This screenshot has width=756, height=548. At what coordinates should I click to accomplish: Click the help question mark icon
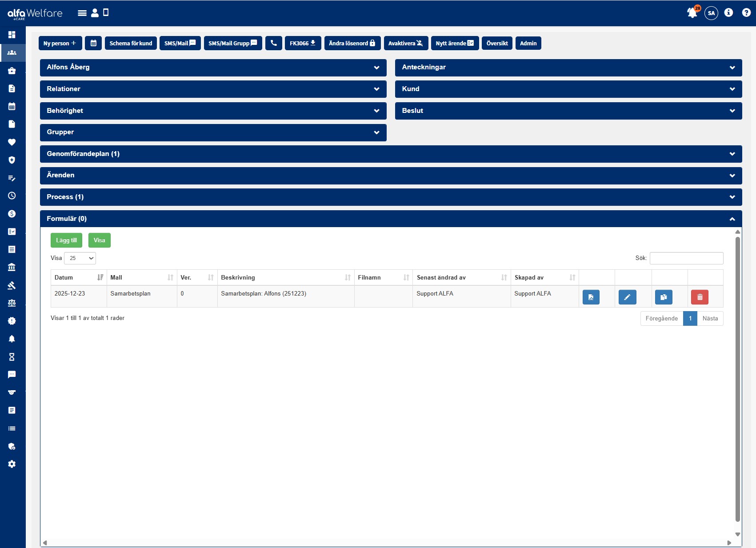coord(746,13)
